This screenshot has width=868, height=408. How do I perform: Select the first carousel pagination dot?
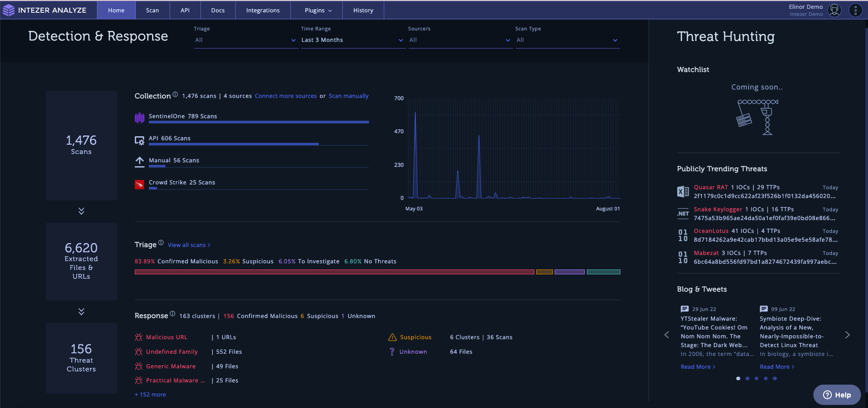[738, 378]
